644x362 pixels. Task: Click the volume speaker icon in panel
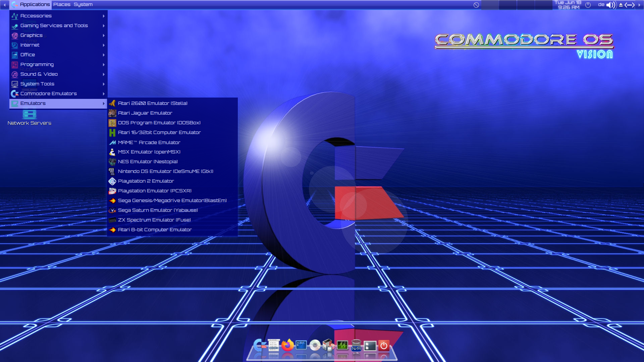coord(611,5)
